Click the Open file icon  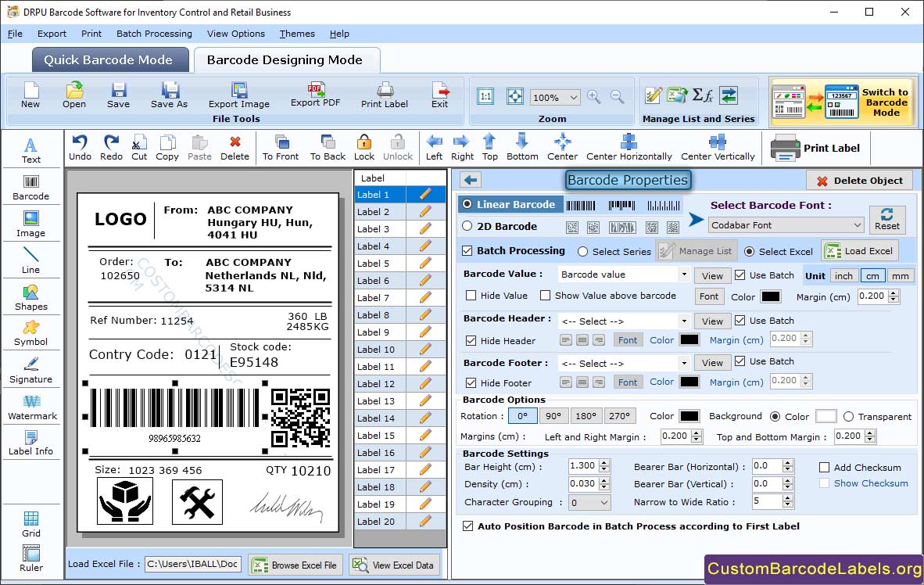coord(74,90)
